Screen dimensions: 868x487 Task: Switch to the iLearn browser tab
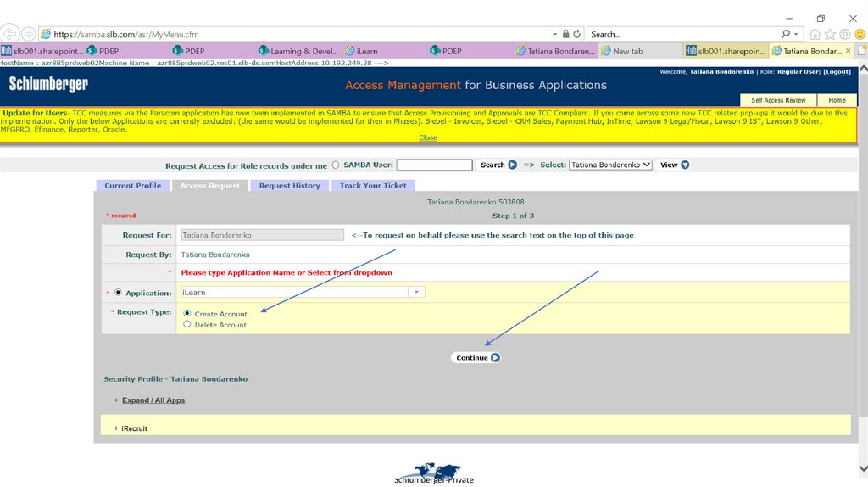[x=385, y=51]
